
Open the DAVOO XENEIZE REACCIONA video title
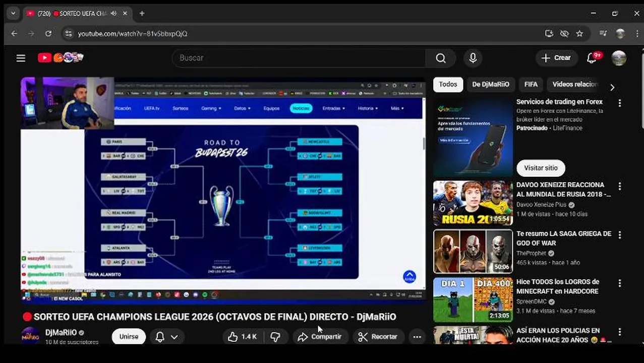pos(563,190)
